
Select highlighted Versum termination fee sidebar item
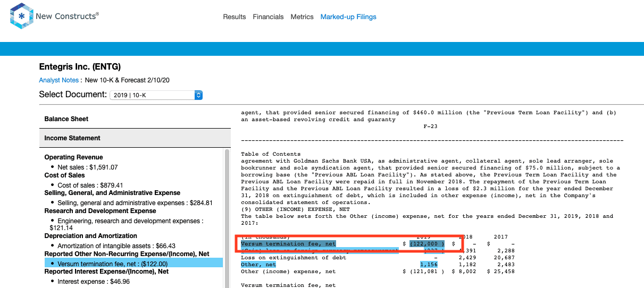(133, 263)
